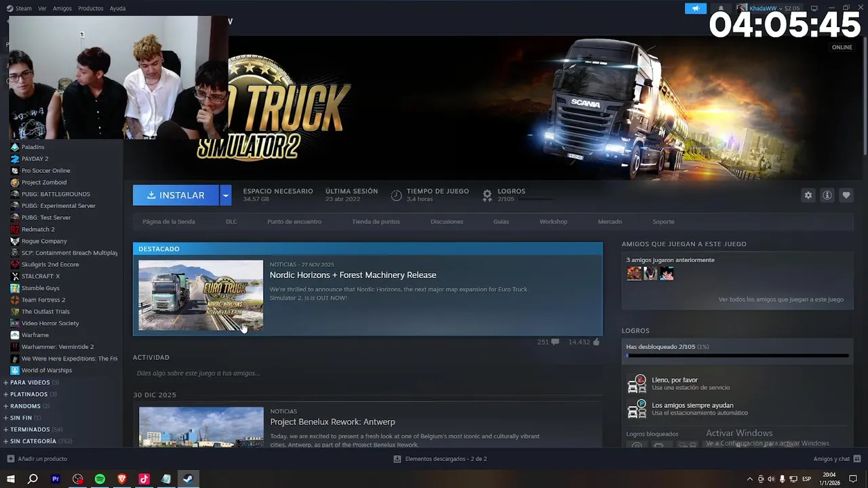Click the achievements progress bar 2/105
Viewport: 868px width, 488px height.
pyautogui.click(x=737, y=355)
